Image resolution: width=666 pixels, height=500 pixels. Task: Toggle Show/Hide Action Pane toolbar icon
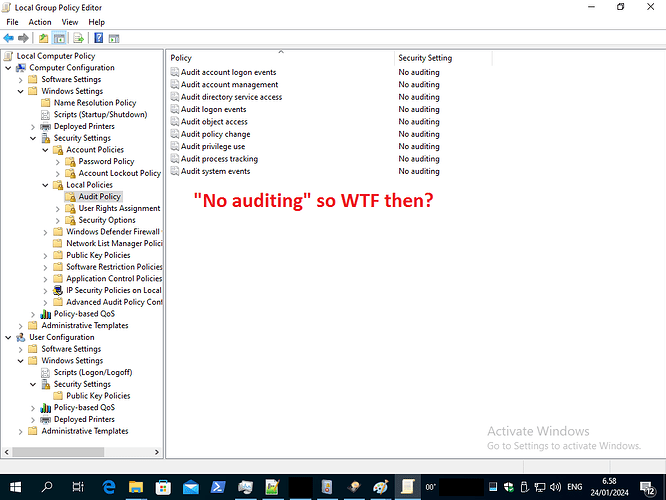[x=114, y=38]
